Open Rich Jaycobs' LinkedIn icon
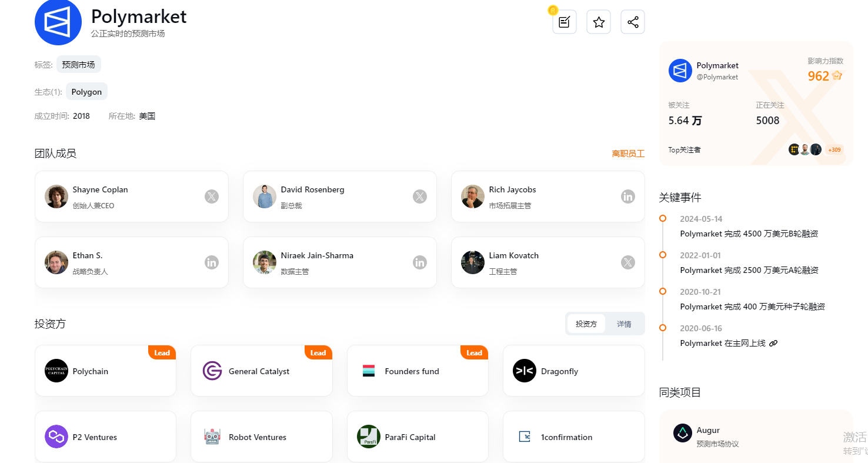Screen dimensions: 868x463 (628, 196)
